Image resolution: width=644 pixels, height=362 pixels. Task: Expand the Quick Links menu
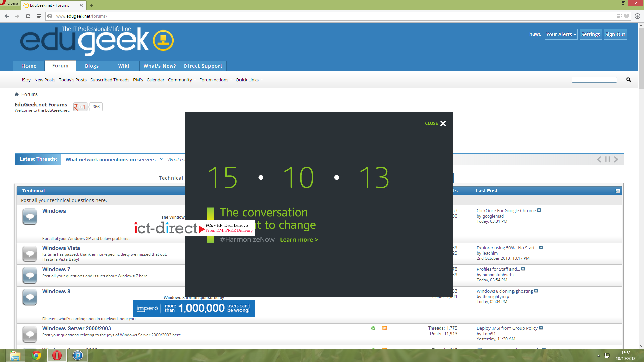click(247, 80)
